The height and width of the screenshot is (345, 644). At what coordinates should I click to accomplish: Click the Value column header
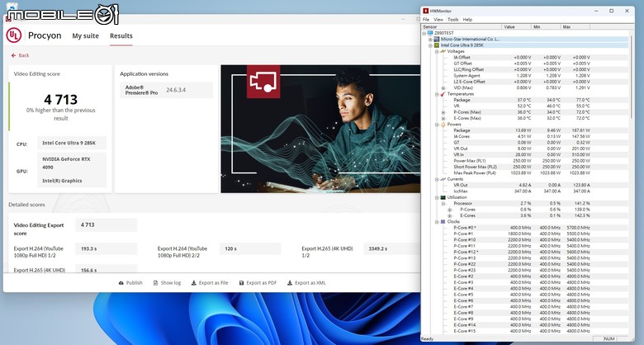516,26
